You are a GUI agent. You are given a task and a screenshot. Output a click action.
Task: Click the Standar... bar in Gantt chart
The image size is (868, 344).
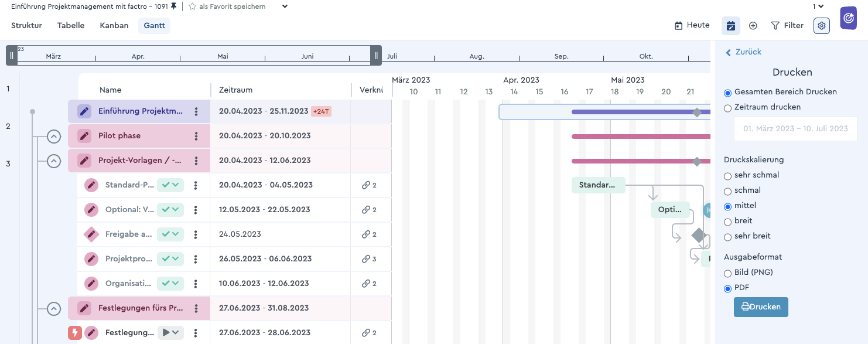pyautogui.click(x=598, y=185)
